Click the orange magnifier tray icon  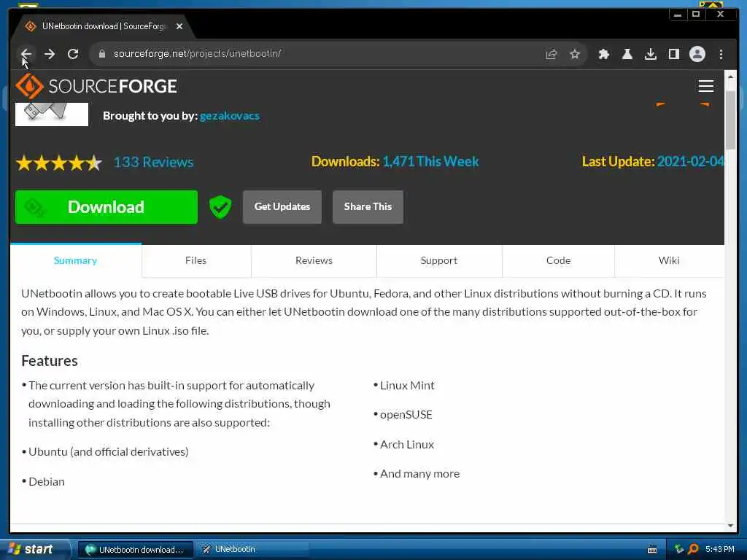click(693, 550)
